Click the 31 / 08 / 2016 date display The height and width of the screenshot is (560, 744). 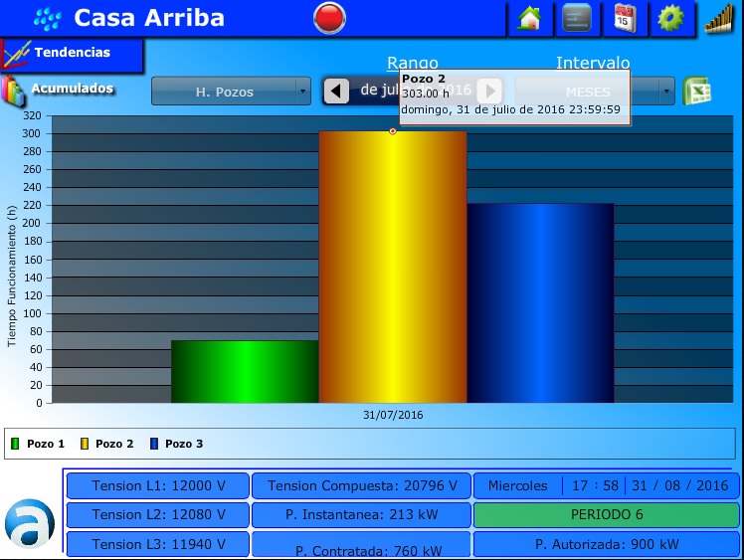coord(680,485)
